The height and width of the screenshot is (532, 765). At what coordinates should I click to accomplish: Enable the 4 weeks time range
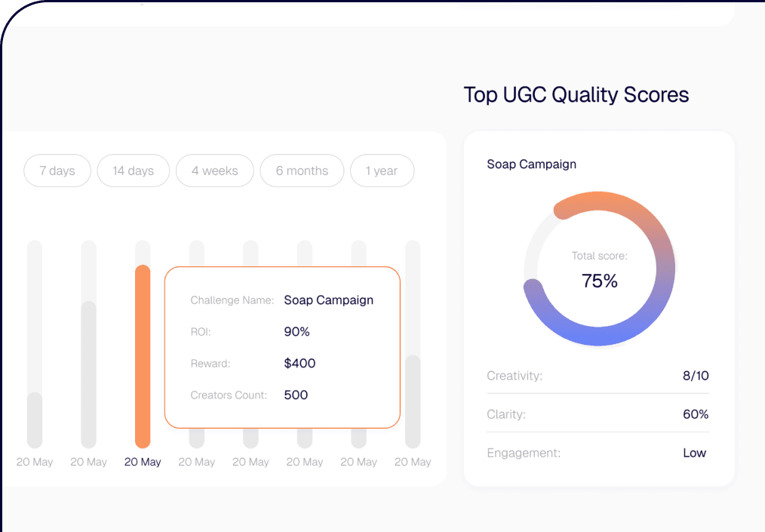point(214,171)
